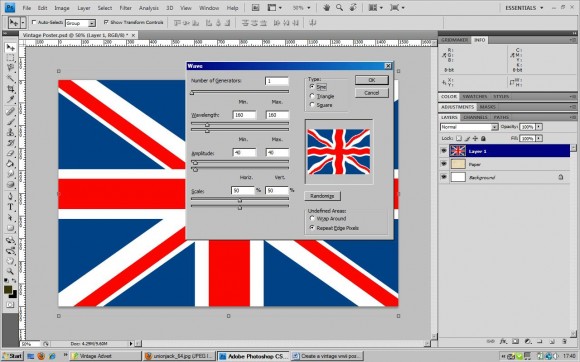Click the Number of Generators input field
Screen dimensions: 580x362
pyautogui.click(x=277, y=81)
